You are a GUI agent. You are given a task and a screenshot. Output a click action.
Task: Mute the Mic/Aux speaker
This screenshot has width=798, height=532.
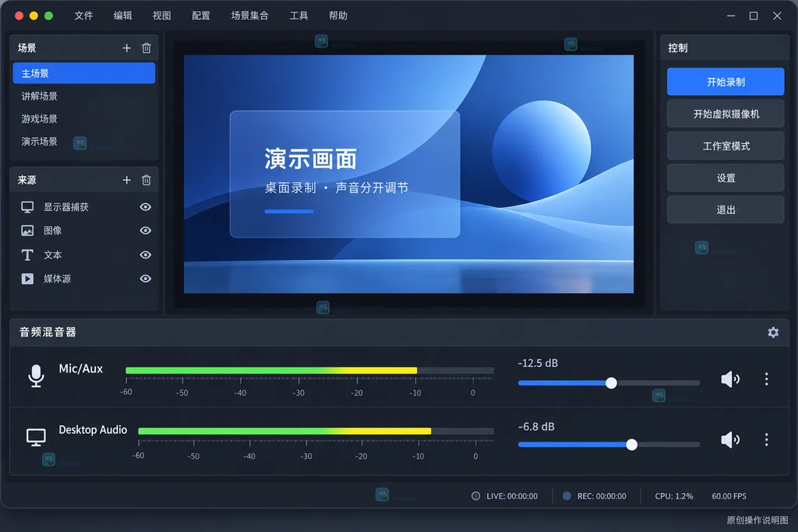tap(730, 379)
